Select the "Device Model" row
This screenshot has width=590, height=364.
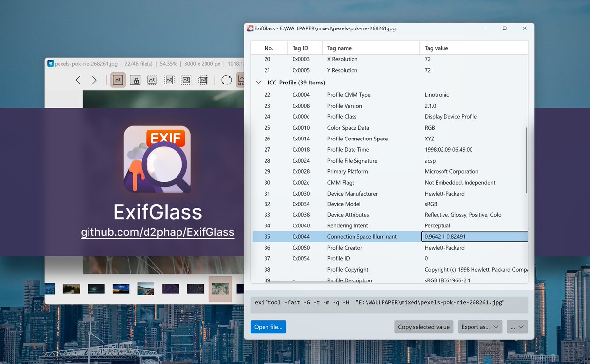[390, 204]
